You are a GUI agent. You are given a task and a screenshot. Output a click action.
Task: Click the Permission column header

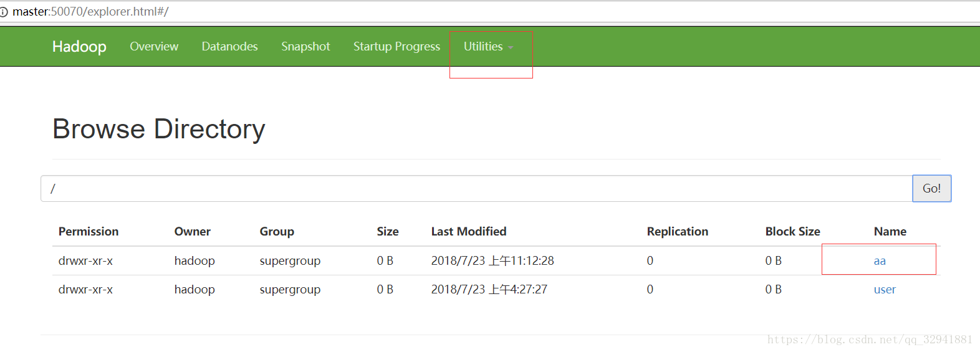(89, 232)
